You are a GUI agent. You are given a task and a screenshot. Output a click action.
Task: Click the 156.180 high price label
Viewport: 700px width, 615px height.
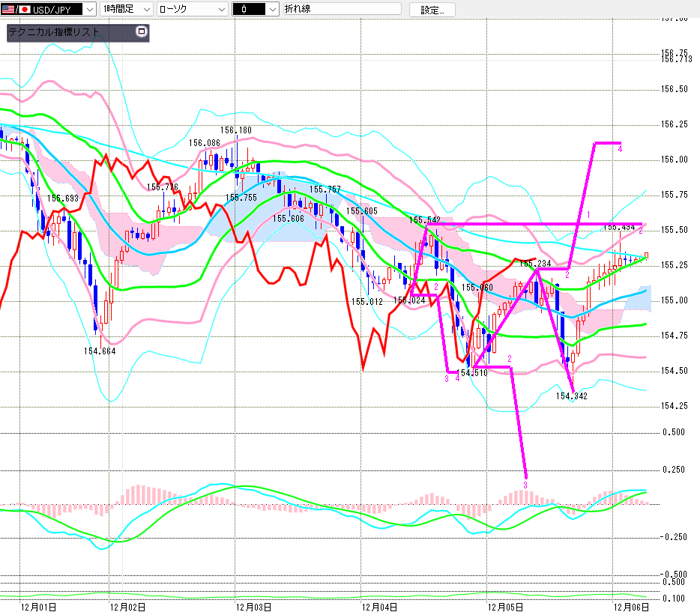click(x=236, y=130)
